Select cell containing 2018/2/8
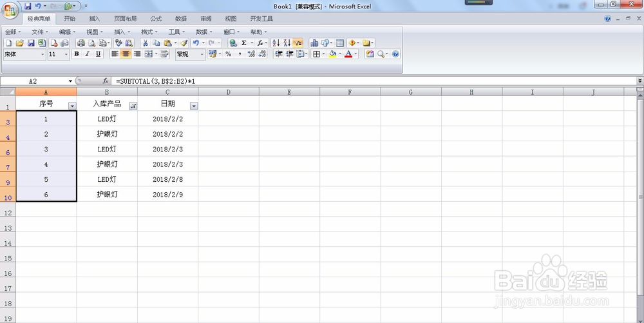The image size is (644, 323). point(167,179)
